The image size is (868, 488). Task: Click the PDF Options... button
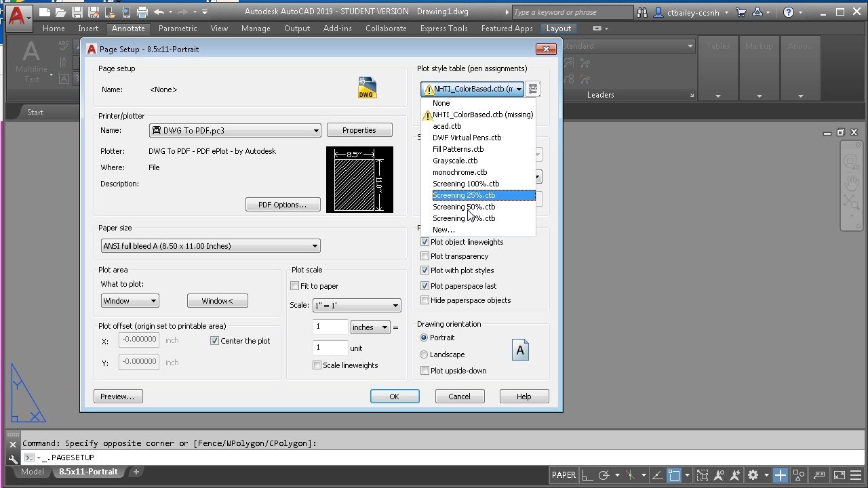pos(283,205)
